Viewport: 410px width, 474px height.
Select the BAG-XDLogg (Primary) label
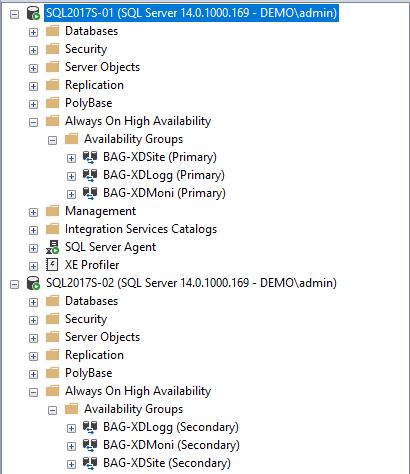click(164, 175)
